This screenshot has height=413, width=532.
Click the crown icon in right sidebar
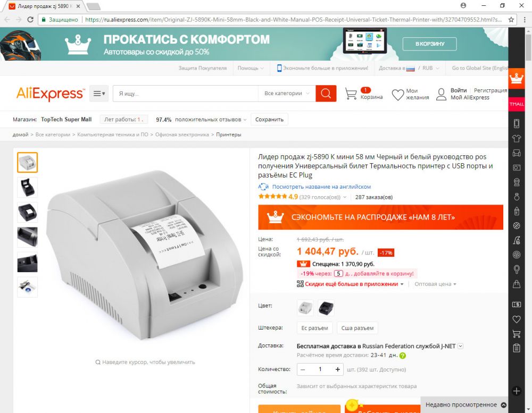pyautogui.click(x=517, y=79)
